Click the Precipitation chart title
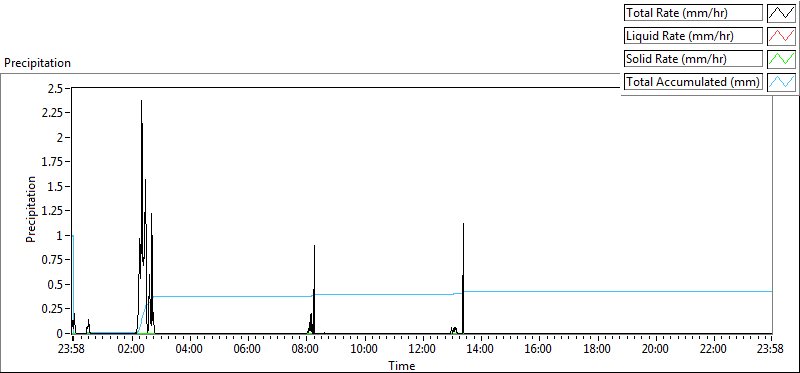This screenshot has height=373, width=800. 37,63
